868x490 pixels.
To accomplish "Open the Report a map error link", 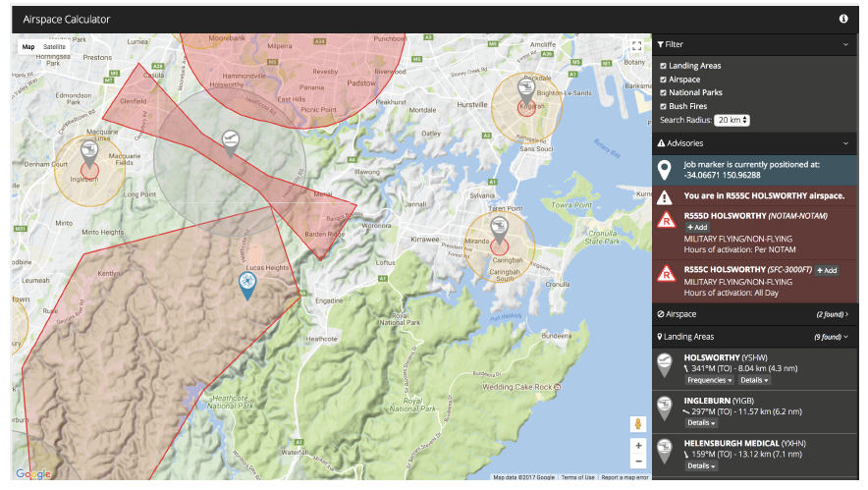I will pyautogui.click(x=624, y=477).
